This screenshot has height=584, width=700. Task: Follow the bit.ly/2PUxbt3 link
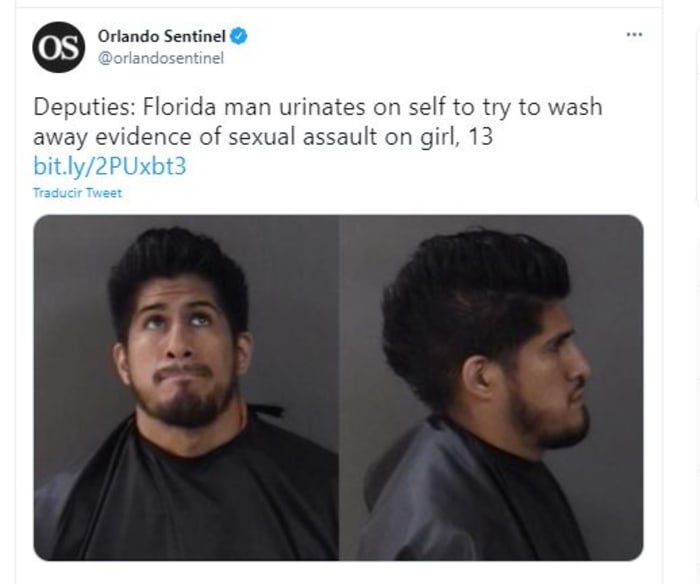click(x=110, y=166)
